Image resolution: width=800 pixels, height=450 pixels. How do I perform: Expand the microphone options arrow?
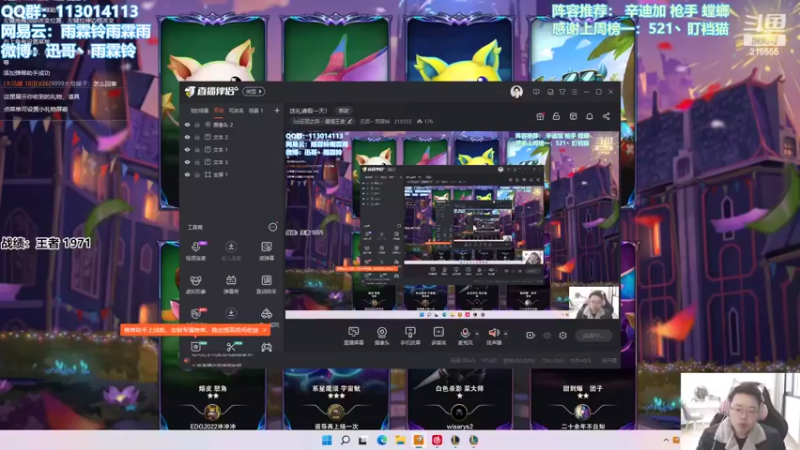[477, 334]
